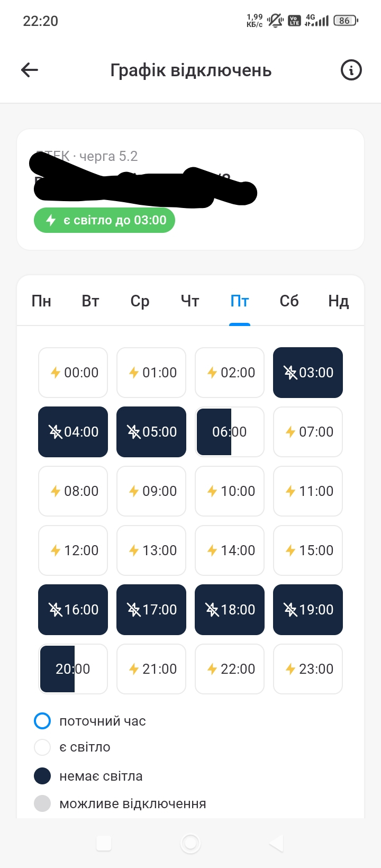Switch to the Пн day tab

tap(41, 301)
